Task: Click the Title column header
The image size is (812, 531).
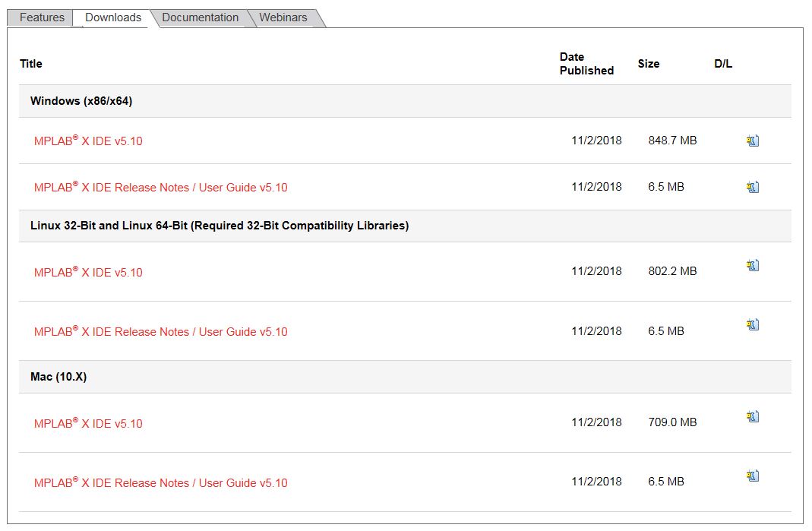Action: 31,64
